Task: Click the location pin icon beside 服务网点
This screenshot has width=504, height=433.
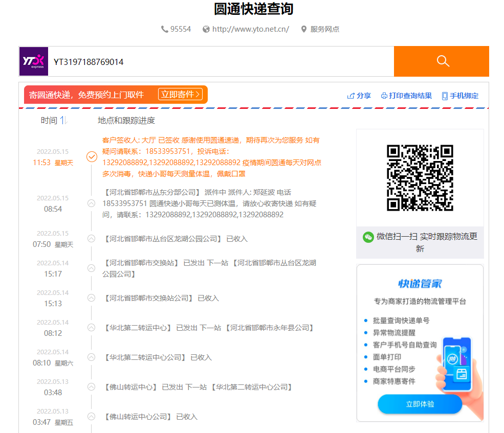Action: click(x=304, y=29)
